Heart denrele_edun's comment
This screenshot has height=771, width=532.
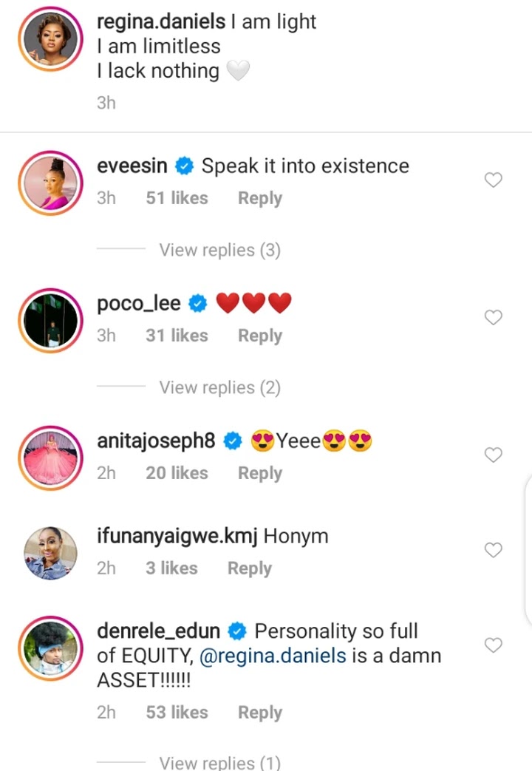pos(493,645)
